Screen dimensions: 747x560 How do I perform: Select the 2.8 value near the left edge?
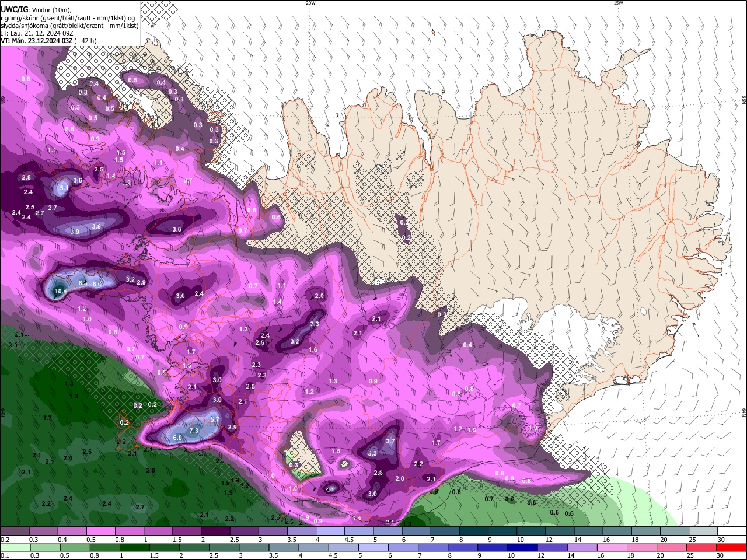point(26,177)
